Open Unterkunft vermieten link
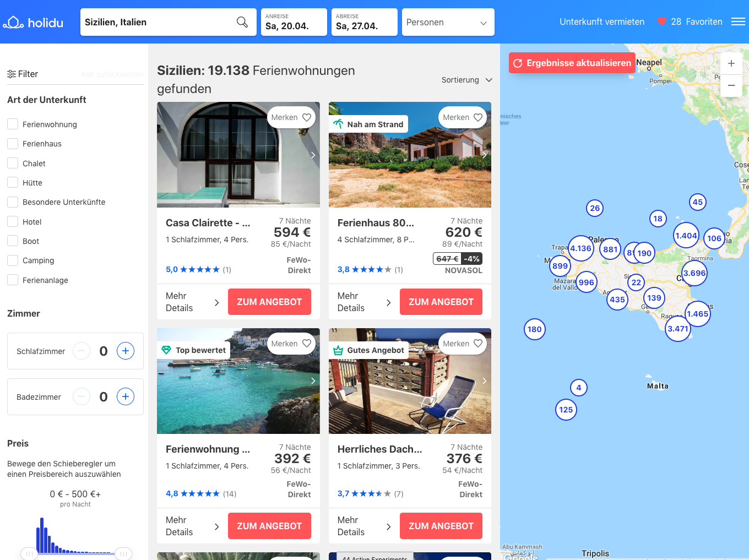The width and height of the screenshot is (749, 560). tap(601, 22)
